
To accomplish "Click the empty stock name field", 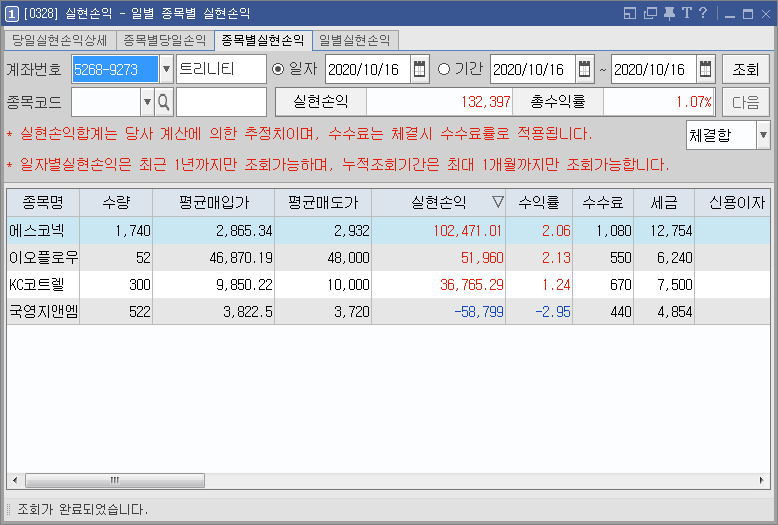I will point(221,102).
